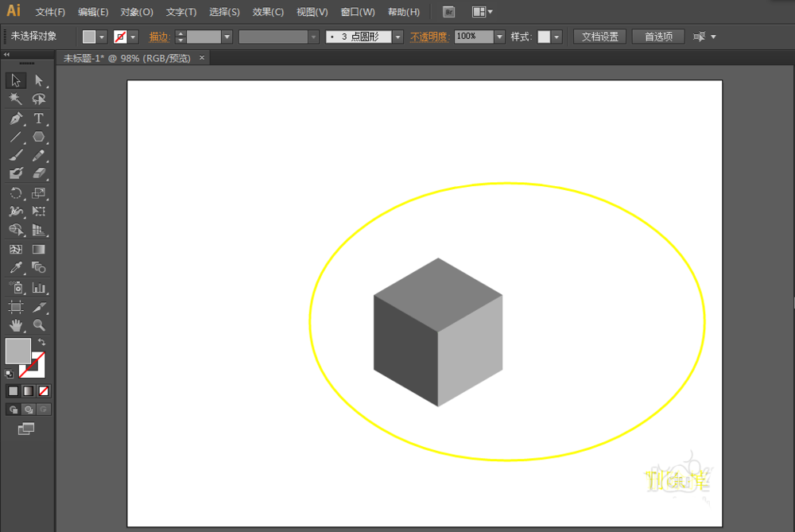Select the Blend tool
This screenshot has width=795, height=532.
(x=38, y=268)
